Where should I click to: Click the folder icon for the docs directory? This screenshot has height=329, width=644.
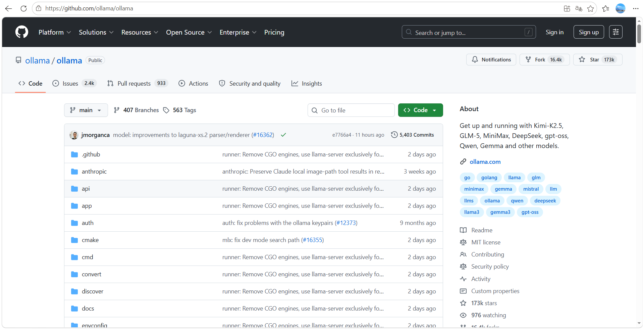[74, 309]
